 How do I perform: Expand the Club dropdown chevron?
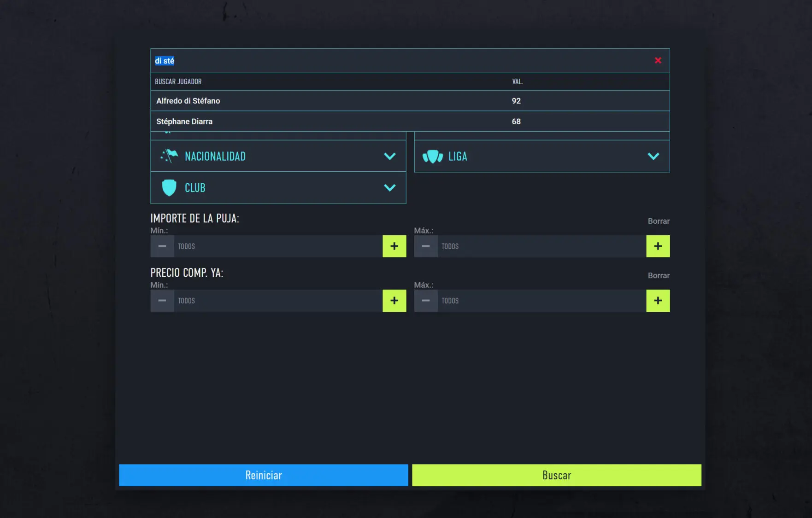pos(390,187)
